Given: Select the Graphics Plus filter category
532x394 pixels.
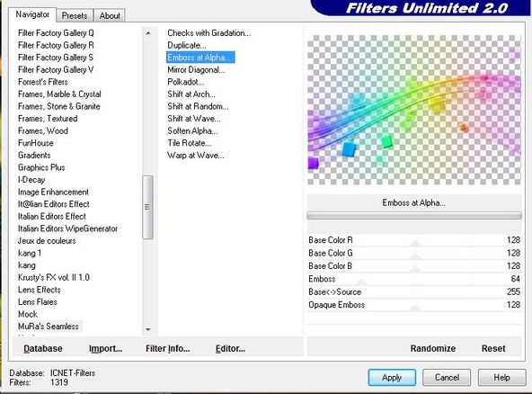Looking at the screenshot, I should pyautogui.click(x=41, y=167).
